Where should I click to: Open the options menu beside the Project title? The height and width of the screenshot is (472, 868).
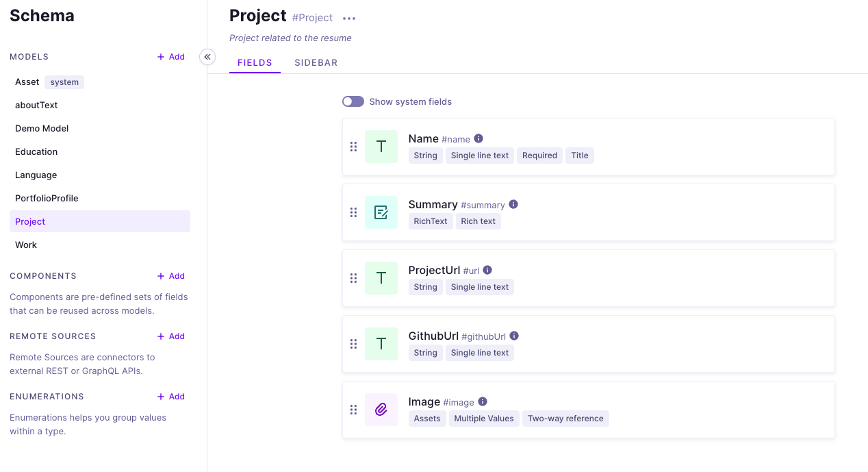(349, 18)
